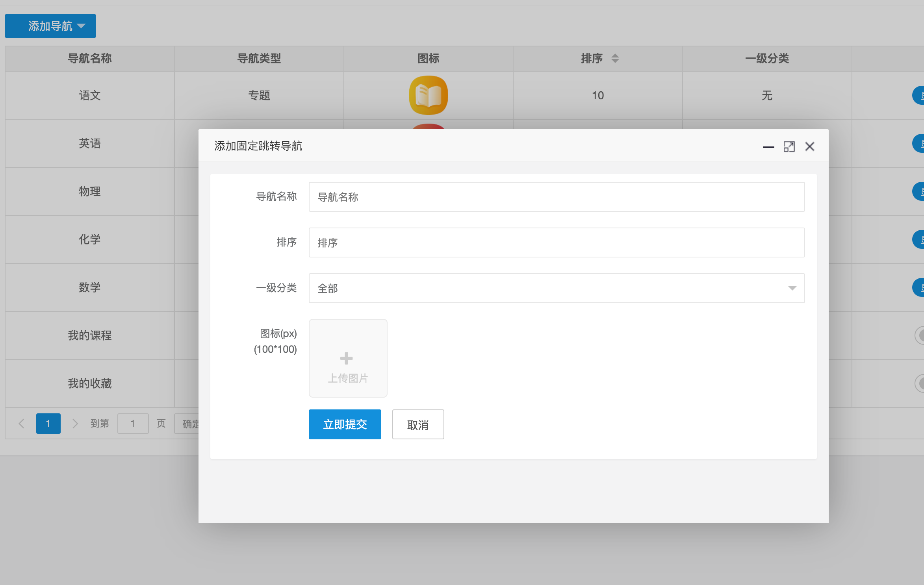Click the 化学 name cell
The width and height of the screenshot is (924, 585).
[90, 239]
